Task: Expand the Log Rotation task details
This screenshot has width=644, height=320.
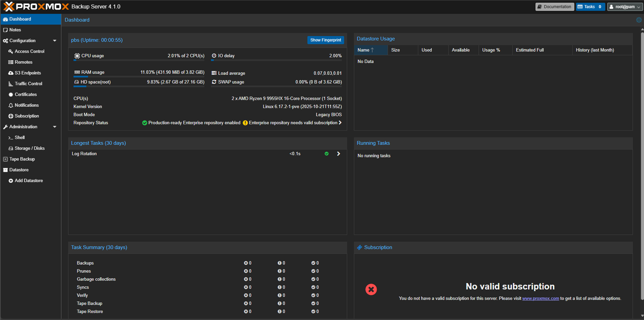Action: (338, 153)
